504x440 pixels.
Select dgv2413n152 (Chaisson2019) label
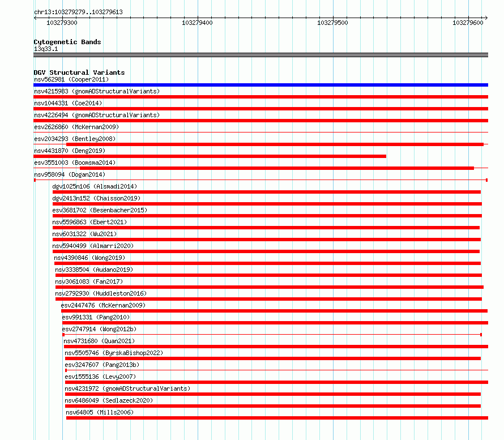(x=96, y=198)
